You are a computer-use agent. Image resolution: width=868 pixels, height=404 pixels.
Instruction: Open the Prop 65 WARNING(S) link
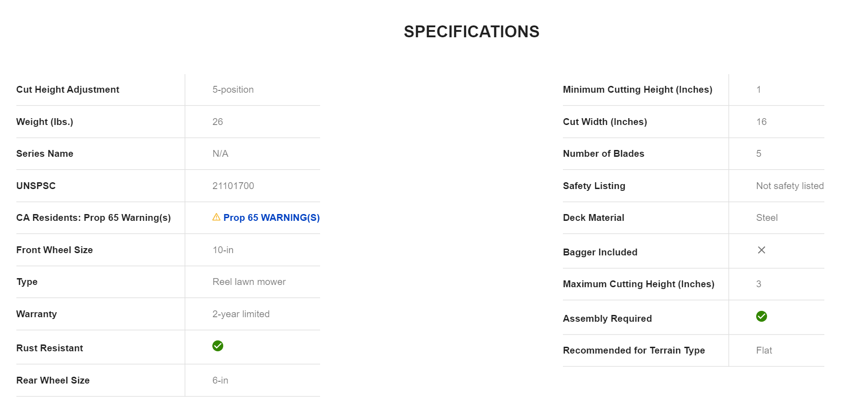pyautogui.click(x=271, y=218)
